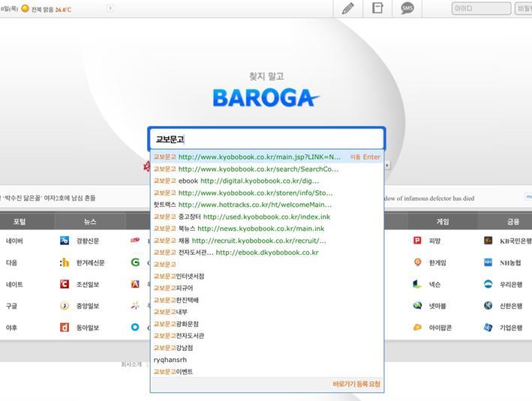This screenshot has width=532, height=401.
Task: Click the 한겨레신문 news icon
Action: (x=65, y=262)
